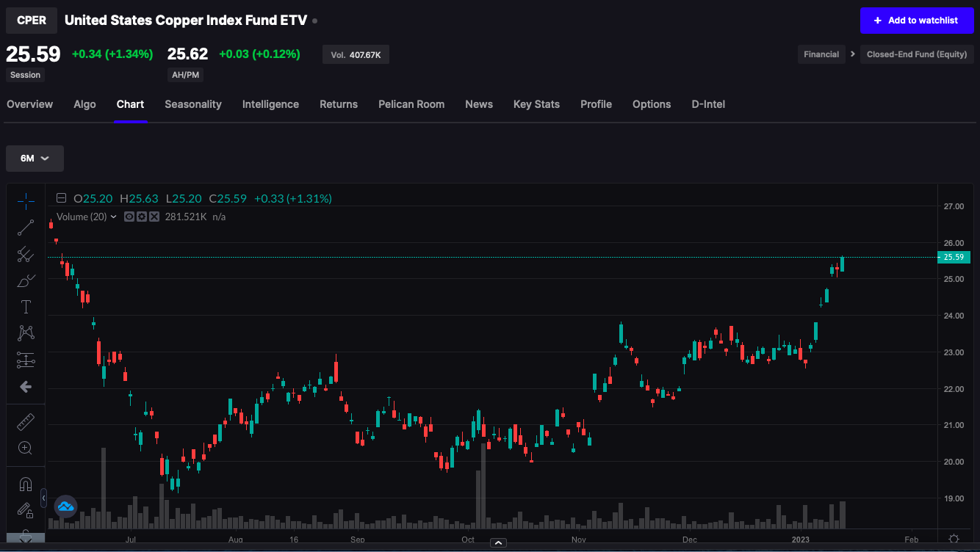Screen dimensions: 980x552
Task: Click United States Copper Index Fund ETV title
Action: coord(186,21)
